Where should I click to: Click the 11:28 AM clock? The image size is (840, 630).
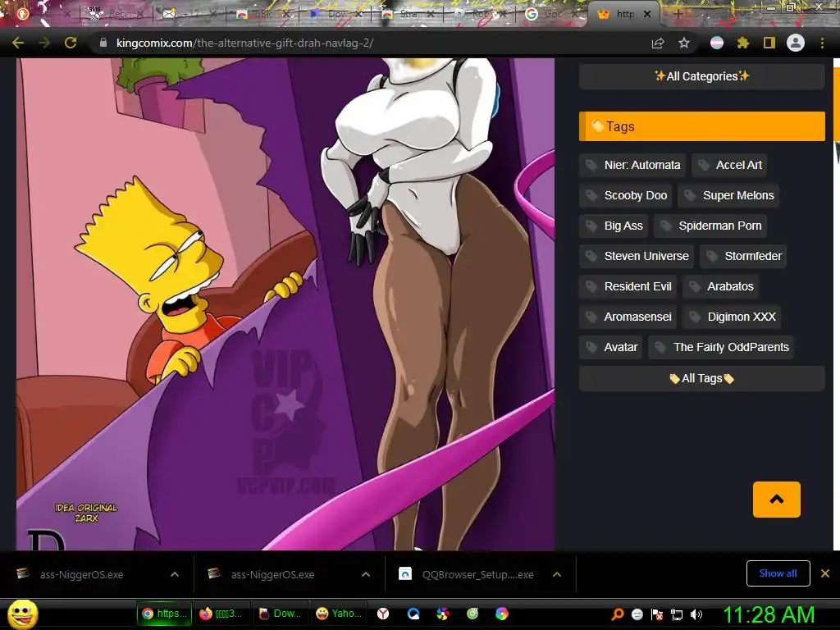[769, 614]
